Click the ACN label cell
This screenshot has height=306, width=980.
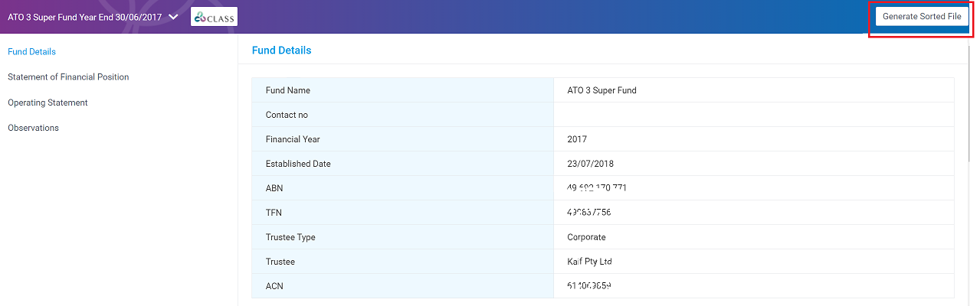pos(402,286)
